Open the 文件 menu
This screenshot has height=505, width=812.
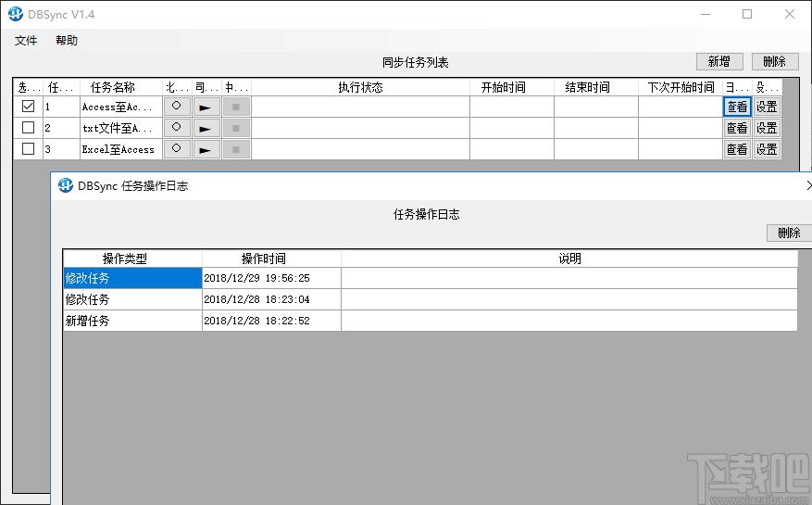click(26, 41)
